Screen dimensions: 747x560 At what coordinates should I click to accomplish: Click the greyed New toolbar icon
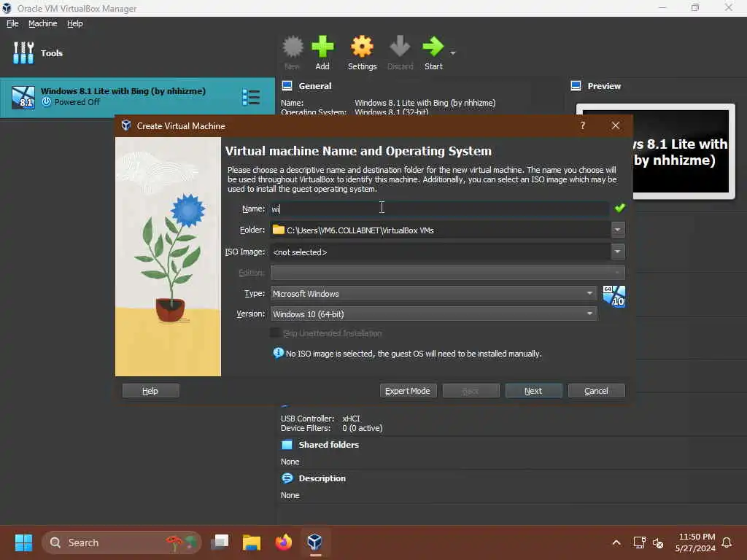coord(292,47)
